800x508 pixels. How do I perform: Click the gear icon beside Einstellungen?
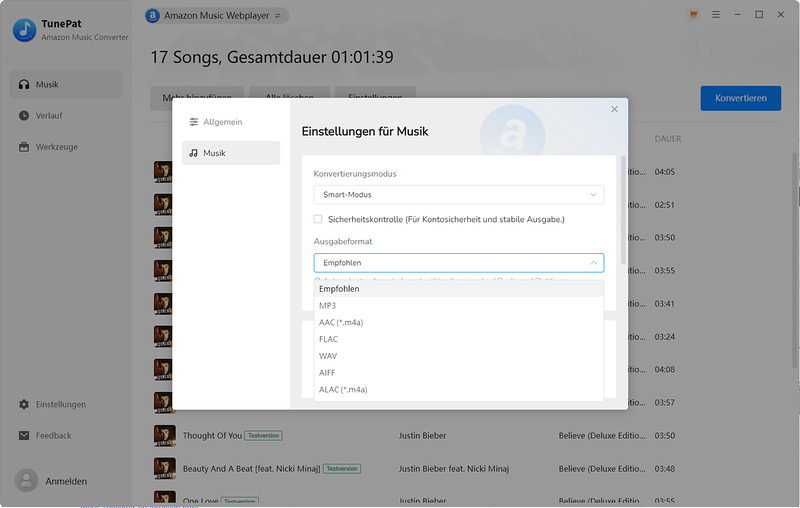coord(24,404)
